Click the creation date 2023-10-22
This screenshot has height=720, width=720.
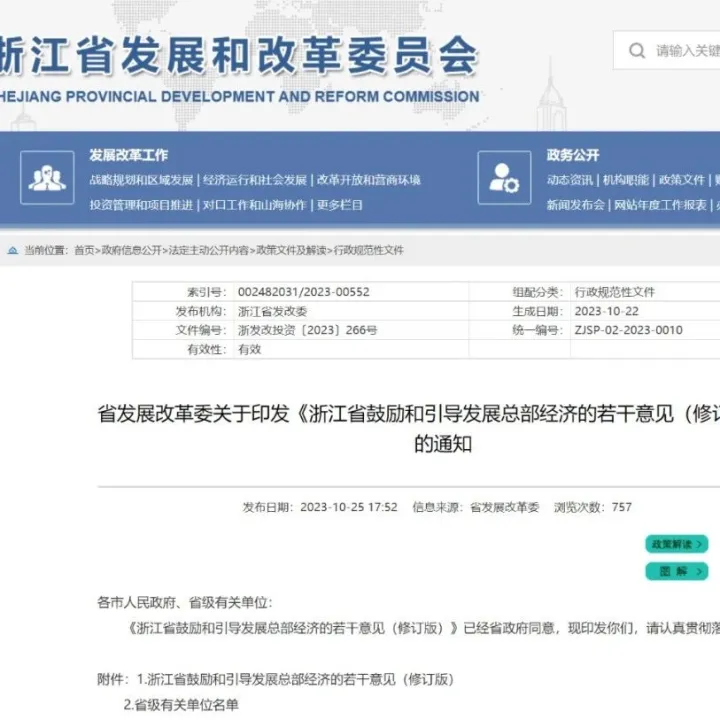coord(607,311)
